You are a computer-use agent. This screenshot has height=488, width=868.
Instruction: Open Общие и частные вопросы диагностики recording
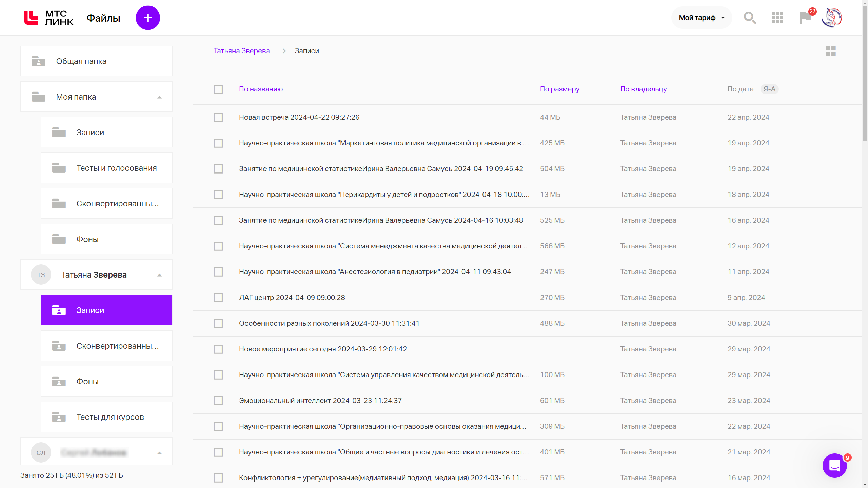tap(384, 452)
